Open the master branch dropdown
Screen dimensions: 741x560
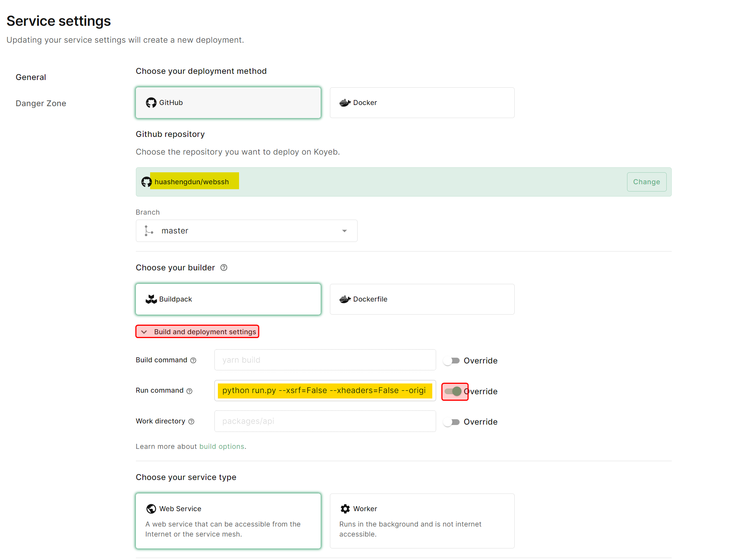point(246,231)
